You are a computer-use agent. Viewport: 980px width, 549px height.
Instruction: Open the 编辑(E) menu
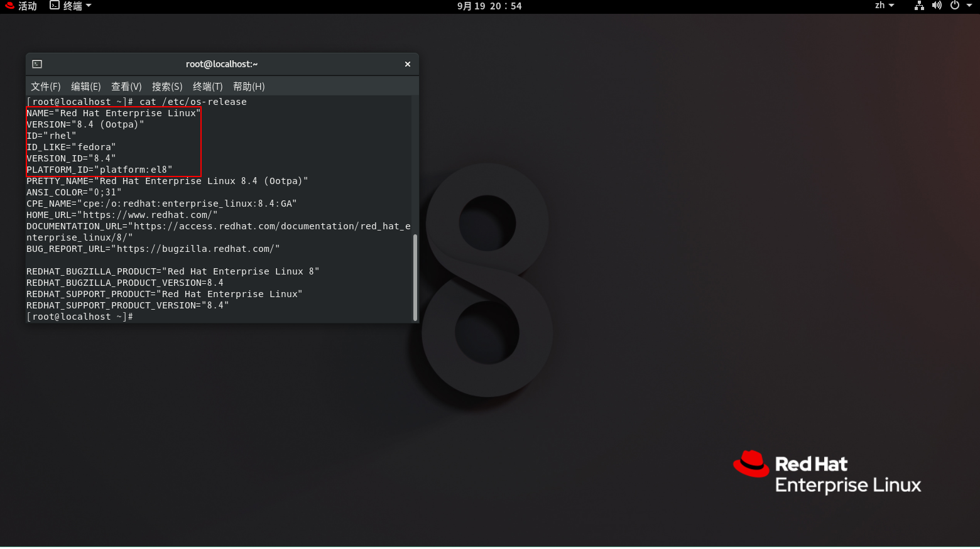click(86, 87)
